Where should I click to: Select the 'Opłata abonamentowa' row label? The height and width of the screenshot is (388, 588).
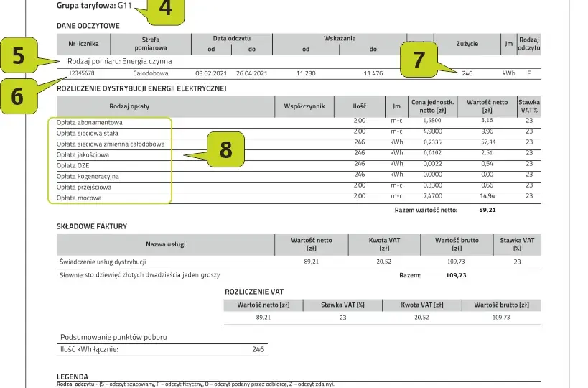90,123
